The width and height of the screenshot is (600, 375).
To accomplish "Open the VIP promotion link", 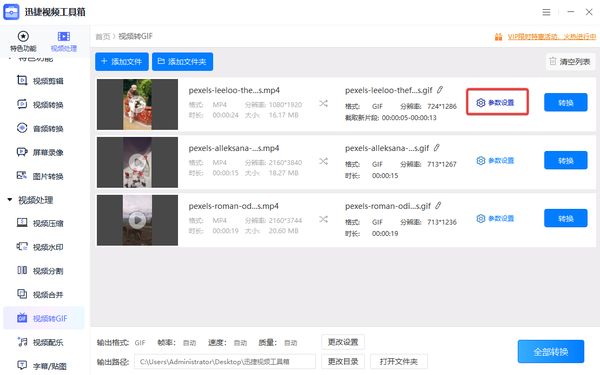I will point(551,37).
